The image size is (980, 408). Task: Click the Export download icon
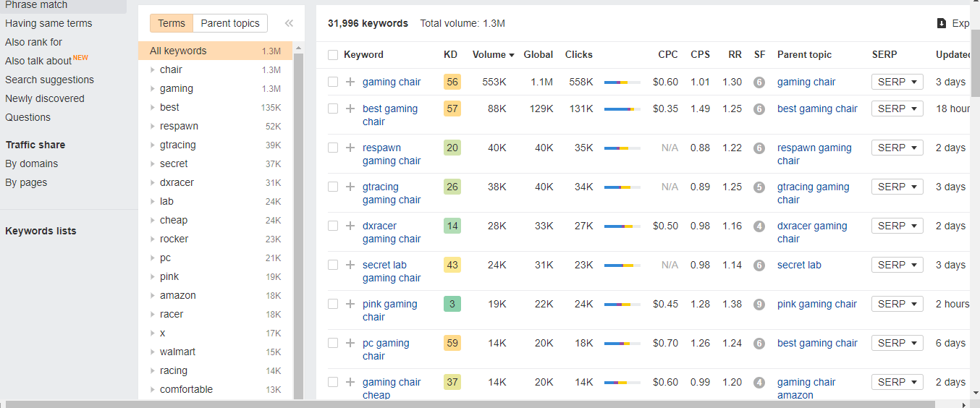942,23
